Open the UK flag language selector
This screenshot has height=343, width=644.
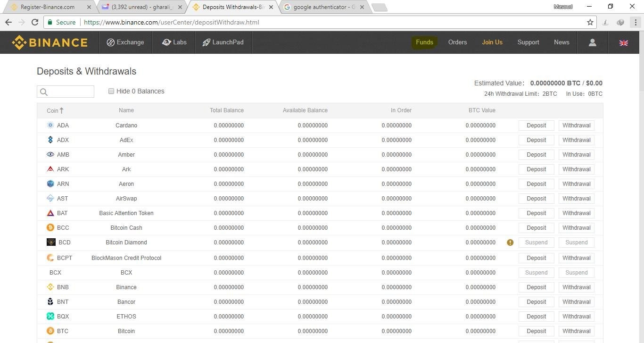point(624,42)
